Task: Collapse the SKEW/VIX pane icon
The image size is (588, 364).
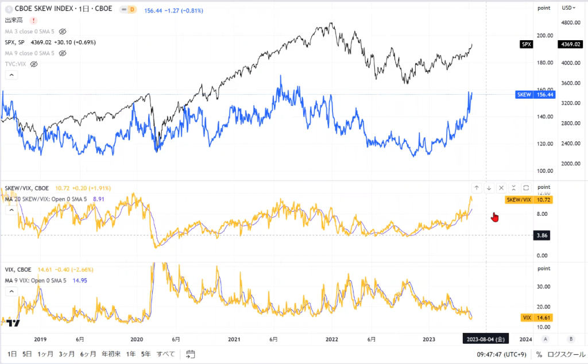Action: (514, 188)
